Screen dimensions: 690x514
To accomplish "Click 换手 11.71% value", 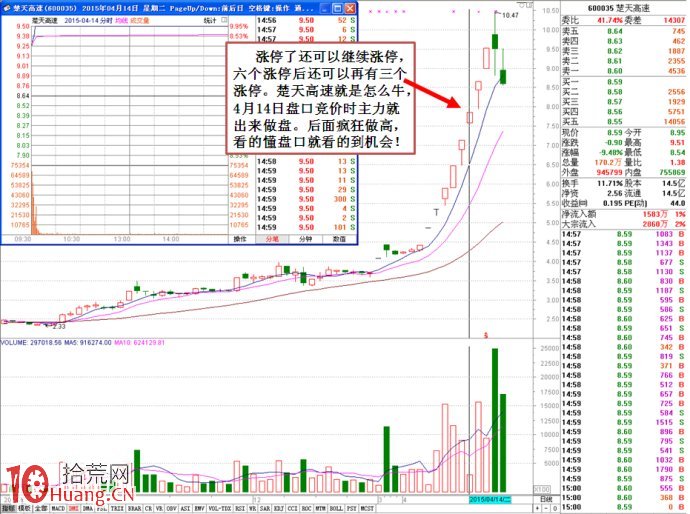I will tap(609, 183).
